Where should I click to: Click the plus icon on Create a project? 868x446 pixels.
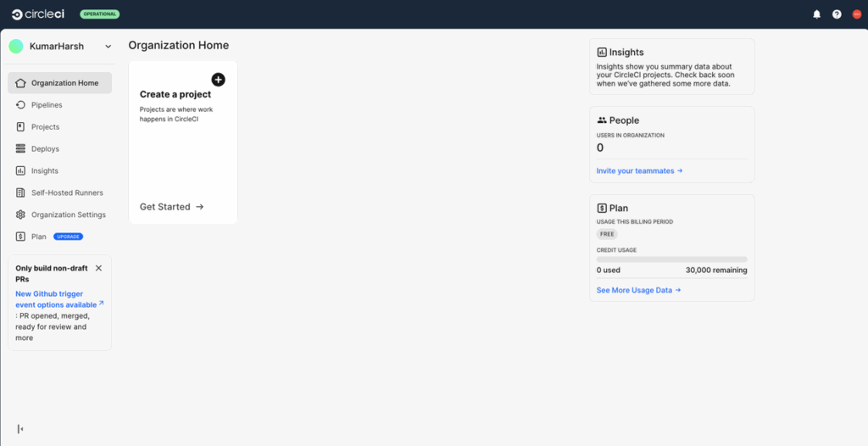pyautogui.click(x=219, y=80)
